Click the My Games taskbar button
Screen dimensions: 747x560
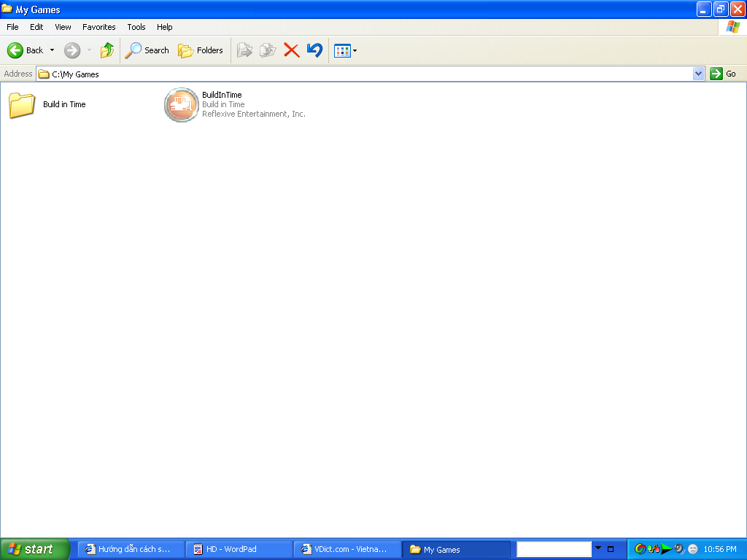[455, 550]
